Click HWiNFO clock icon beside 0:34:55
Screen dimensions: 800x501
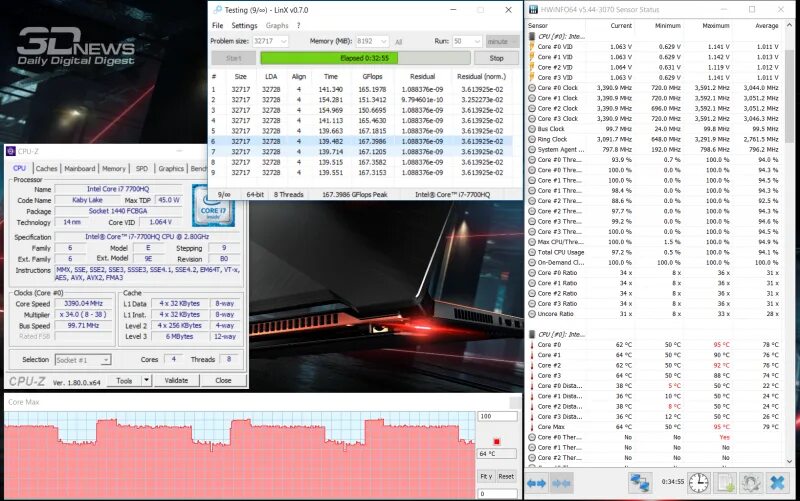click(698, 482)
